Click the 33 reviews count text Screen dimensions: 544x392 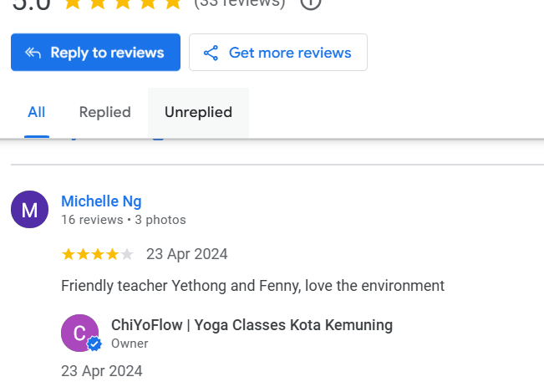click(240, 3)
